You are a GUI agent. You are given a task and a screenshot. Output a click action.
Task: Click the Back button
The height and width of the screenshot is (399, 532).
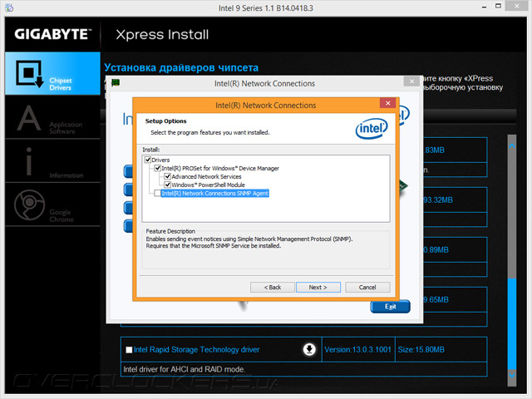(x=273, y=287)
